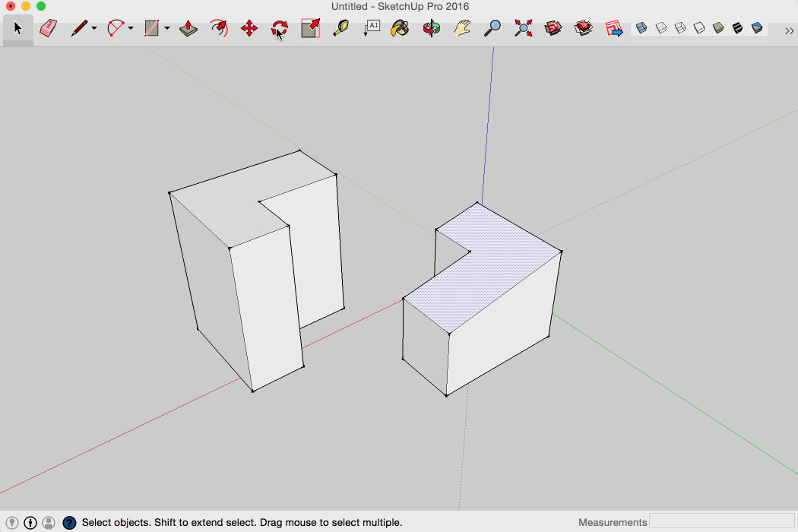This screenshot has height=532, width=798.
Task: Open the Instructor help button in status bar
Action: [69, 522]
